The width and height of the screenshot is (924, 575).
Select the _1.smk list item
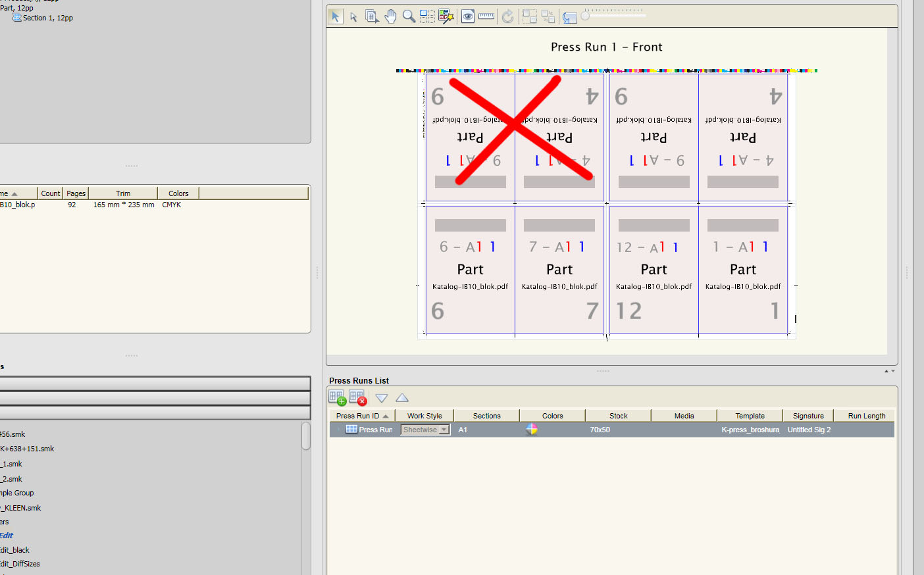point(11,464)
